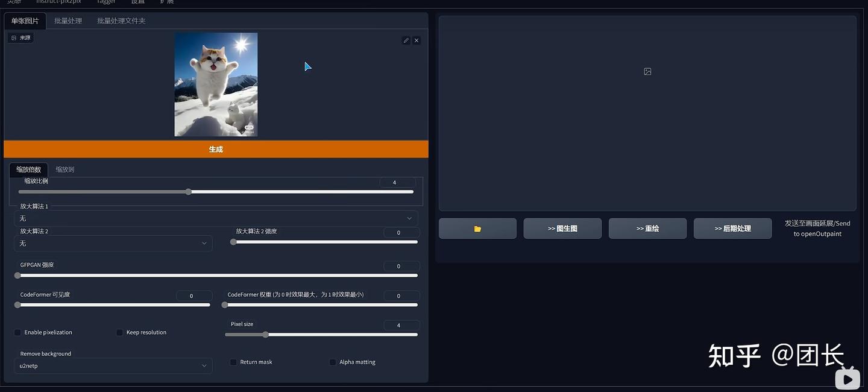Click the Pixel size slider
Image resolution: width=868 pixels, height=392 pixels.
[322, 335]
